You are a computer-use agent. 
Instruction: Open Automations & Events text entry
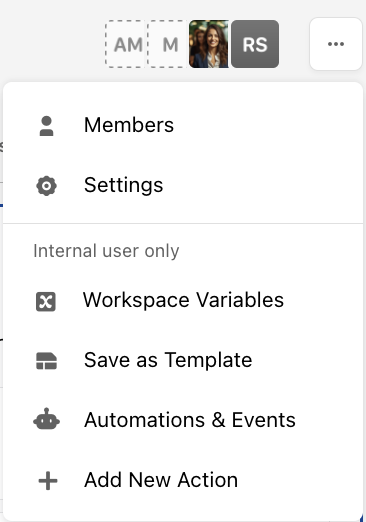coord(190,420)
